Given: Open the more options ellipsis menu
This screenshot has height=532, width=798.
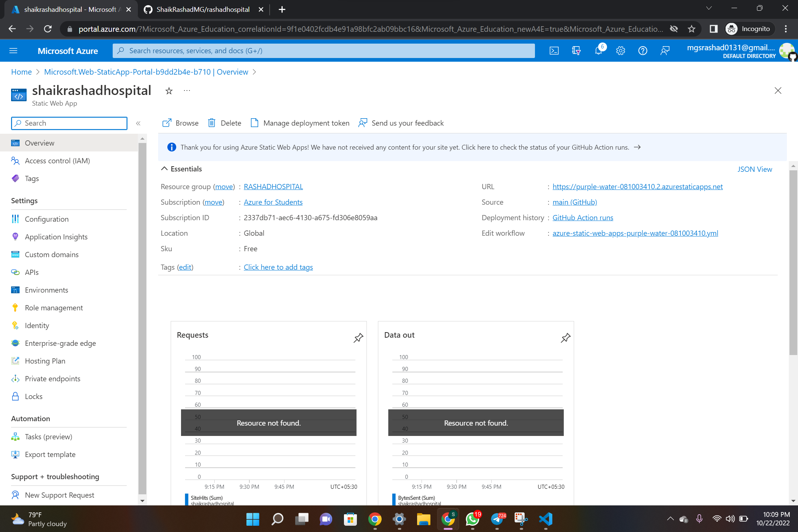Looking at the screenshot, I should 187,91.
